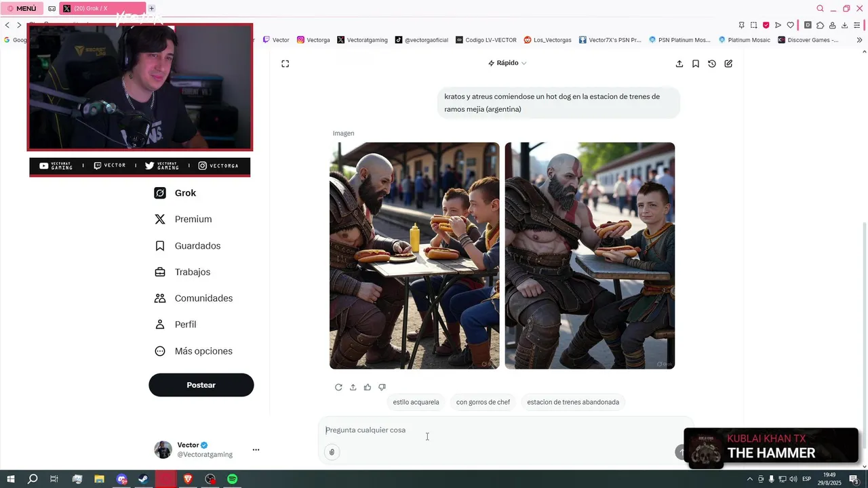Open Steam from the taskbar
The height and width of the screenshot is (488, 868).
tap(144, 479)
